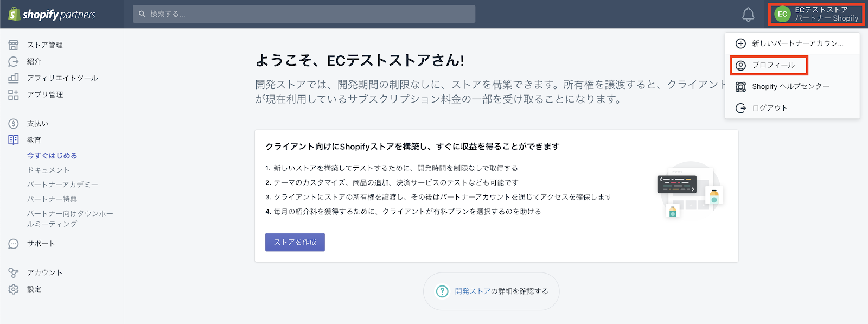Click the アプリ管理 apps grid icon
The height and width of the screenshot is (324, 868).
point(14,94)
